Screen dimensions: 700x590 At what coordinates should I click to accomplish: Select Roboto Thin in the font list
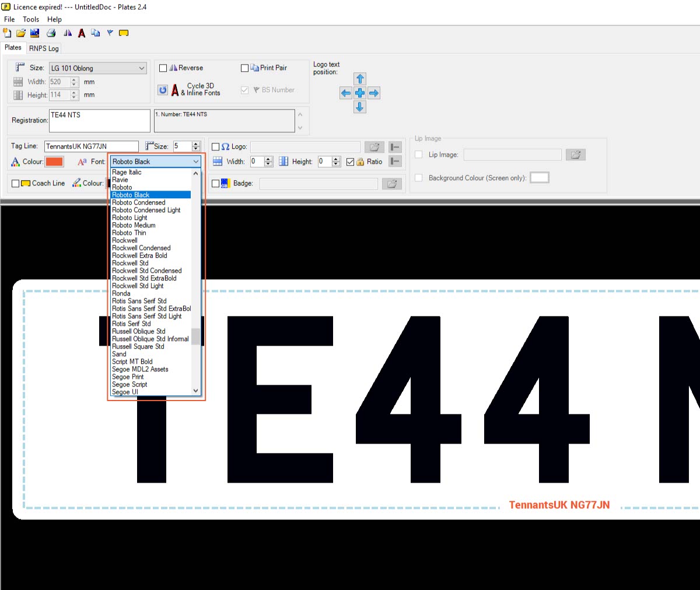150,233
